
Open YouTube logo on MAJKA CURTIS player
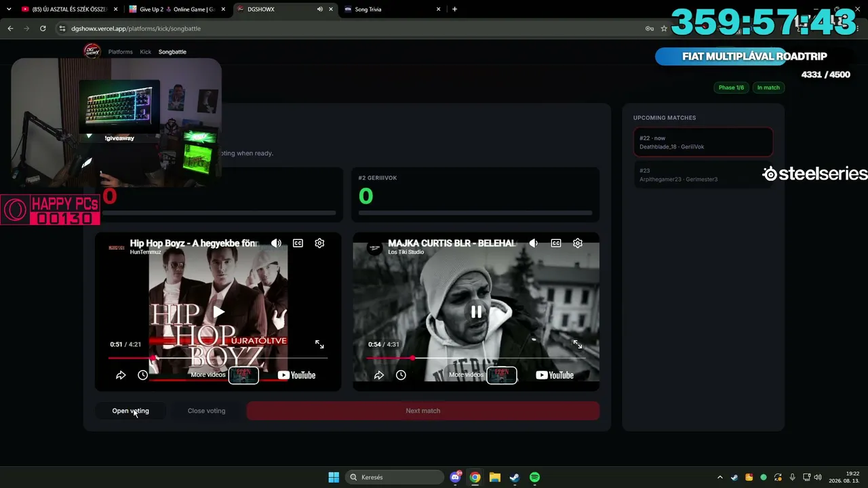pyautogui.click(x=555, y=375)
